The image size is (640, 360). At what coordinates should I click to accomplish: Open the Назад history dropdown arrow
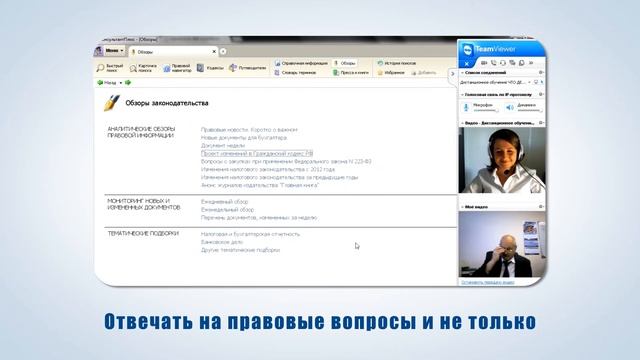pos(121,83)
